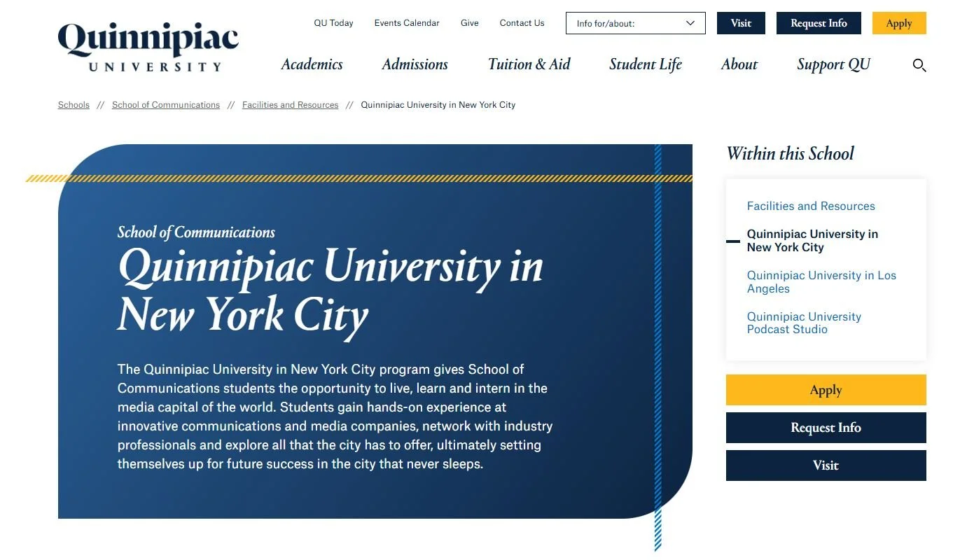
Task: Click the 'Quinnipiac University in New York City' breadcrumb text
Action: [x=438, y=105]
